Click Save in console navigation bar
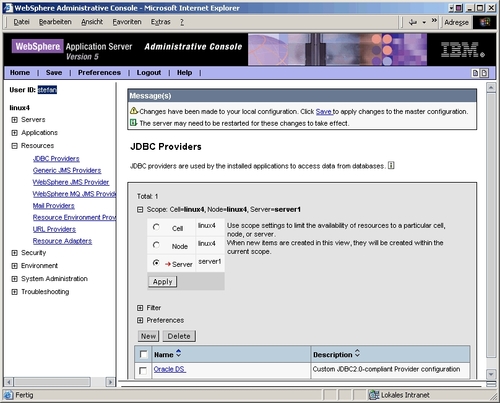 (x=54, y=73)
